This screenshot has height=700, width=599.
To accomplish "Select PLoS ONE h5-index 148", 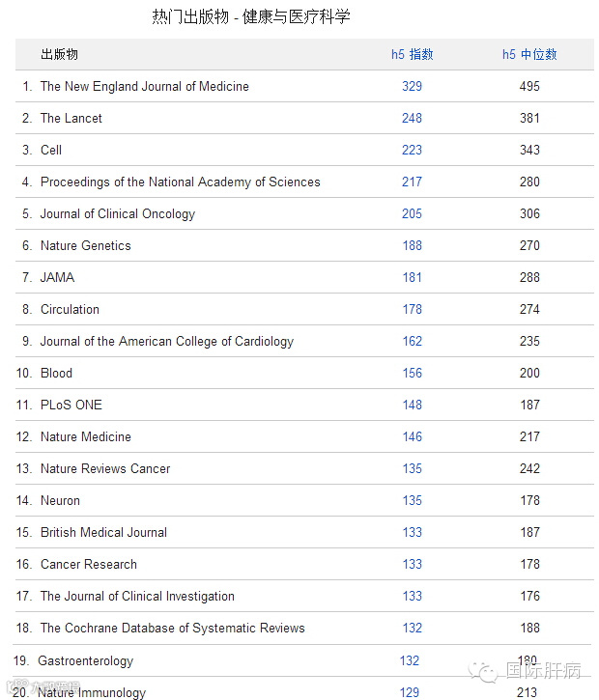I will 413,405.
